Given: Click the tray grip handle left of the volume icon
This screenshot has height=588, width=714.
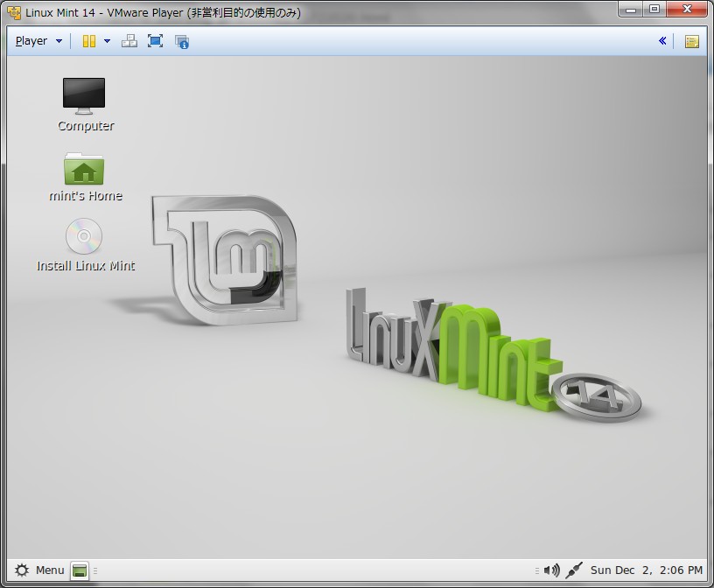Looking at the screenshot, I should pyautogui.click(x=537, y=570).
